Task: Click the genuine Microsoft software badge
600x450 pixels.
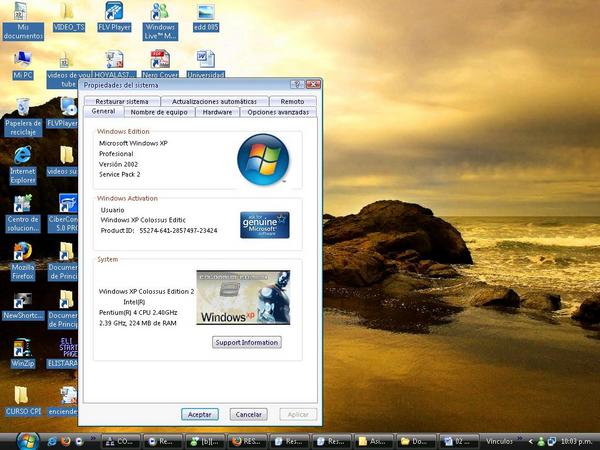Action: (x=264, y=225)
